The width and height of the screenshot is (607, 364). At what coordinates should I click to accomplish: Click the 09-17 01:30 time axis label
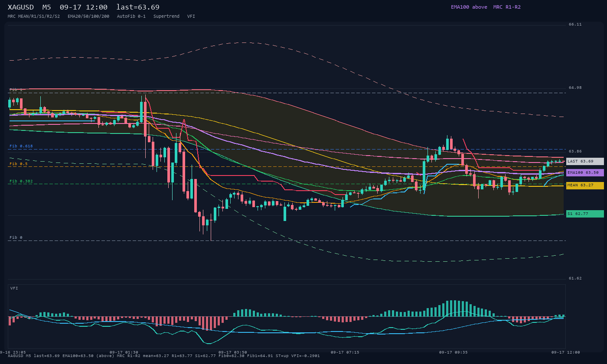pyautogui.click(x=124, y=352)
